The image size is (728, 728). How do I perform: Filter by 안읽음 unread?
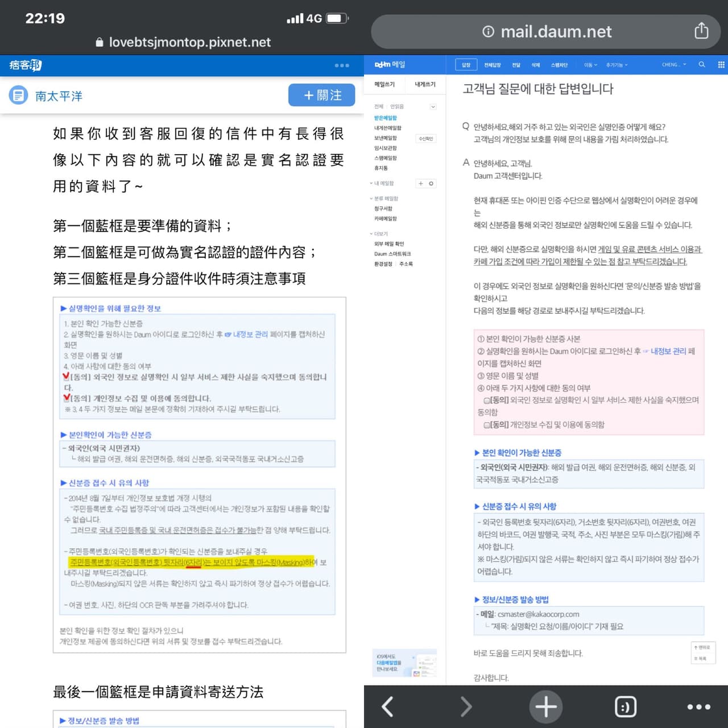(397, 107)
